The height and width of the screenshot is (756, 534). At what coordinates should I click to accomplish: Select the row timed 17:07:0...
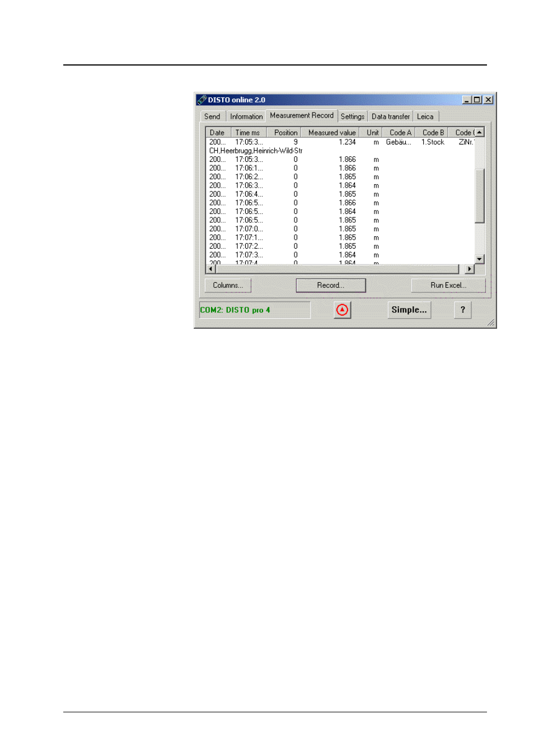click(340, 229)
